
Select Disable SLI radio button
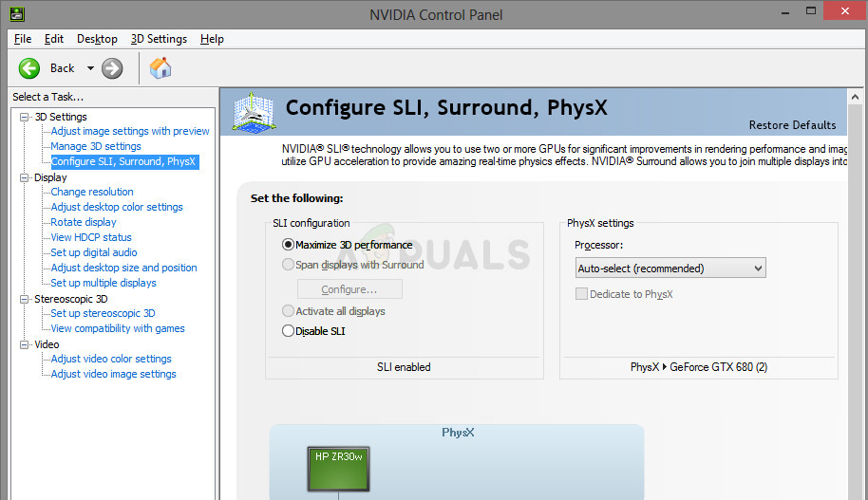(288, 331)
